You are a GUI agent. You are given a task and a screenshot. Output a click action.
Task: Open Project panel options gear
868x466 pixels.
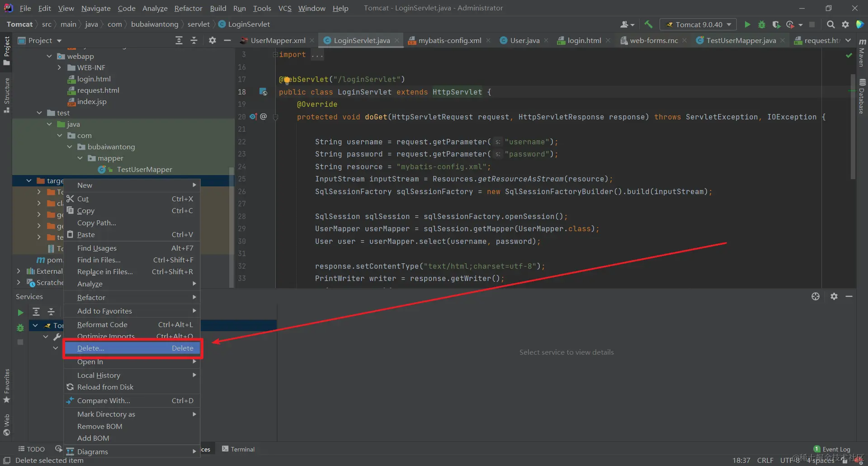(x=212, y=41)
